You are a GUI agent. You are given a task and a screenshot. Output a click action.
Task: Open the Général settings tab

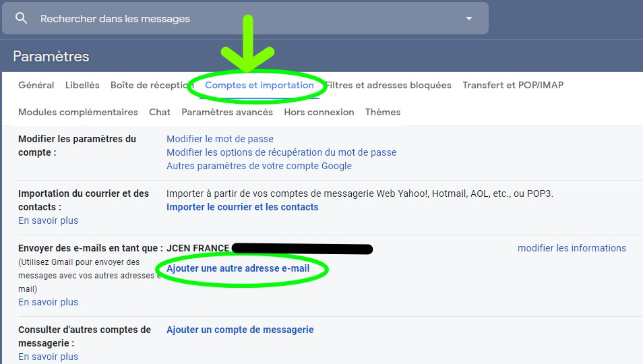click(x=36, y=85)
